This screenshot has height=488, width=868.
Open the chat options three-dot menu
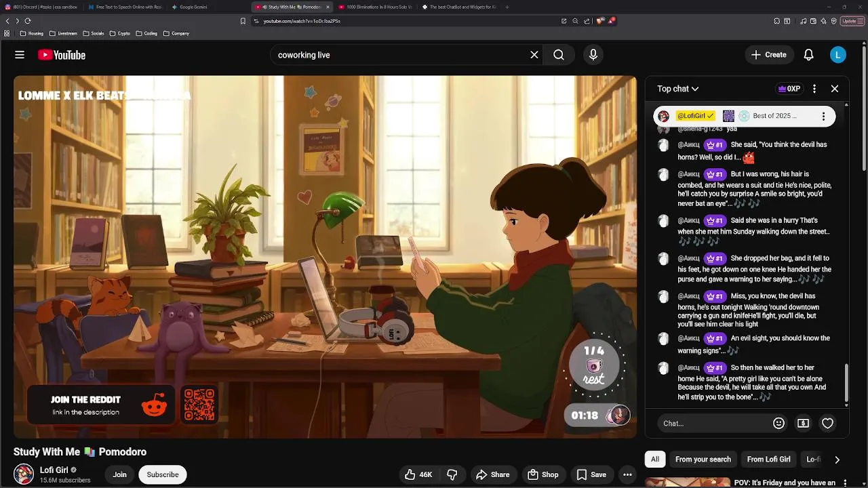pyautogui.click(x=814, y=89)
